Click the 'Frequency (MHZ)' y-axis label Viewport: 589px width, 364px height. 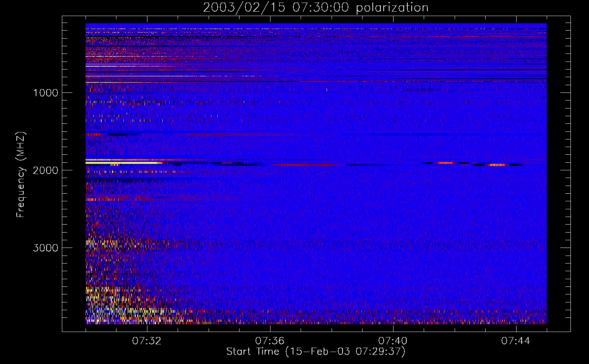point(21,175)
